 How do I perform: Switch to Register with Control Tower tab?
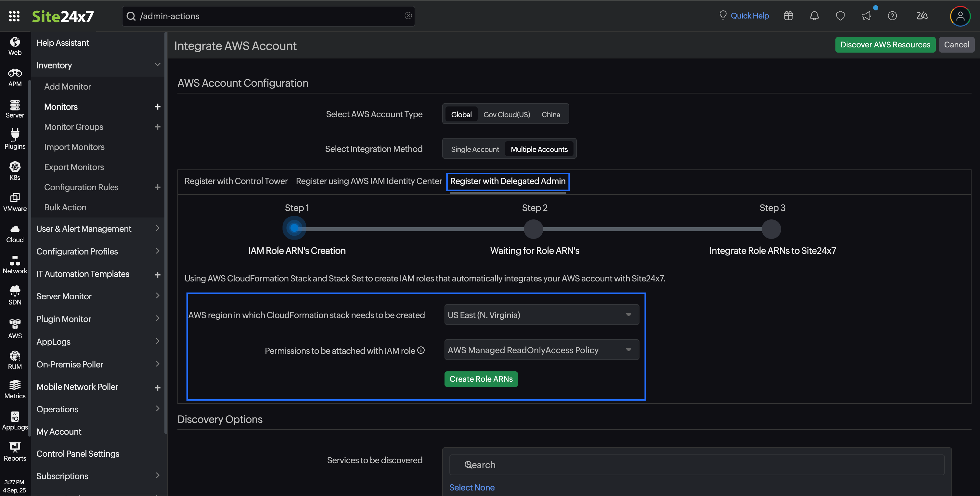pyautogui.click(x=236, y=181)
